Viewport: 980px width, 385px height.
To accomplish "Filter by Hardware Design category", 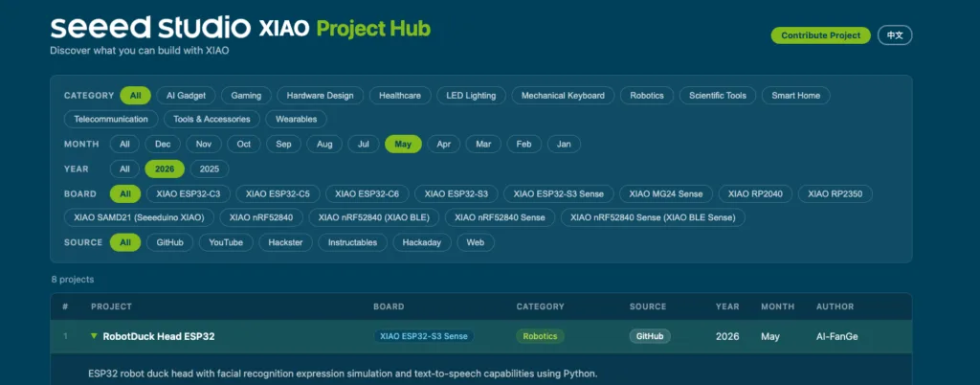I will (320, 96).
